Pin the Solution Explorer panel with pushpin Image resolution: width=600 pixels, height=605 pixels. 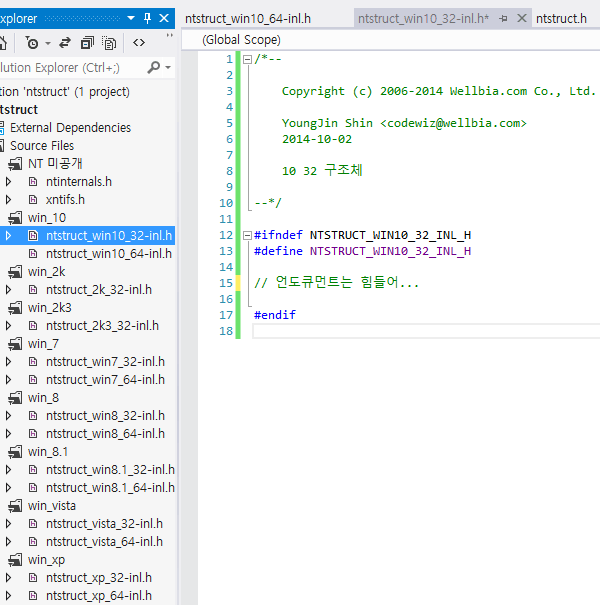(x=148, y=17)
